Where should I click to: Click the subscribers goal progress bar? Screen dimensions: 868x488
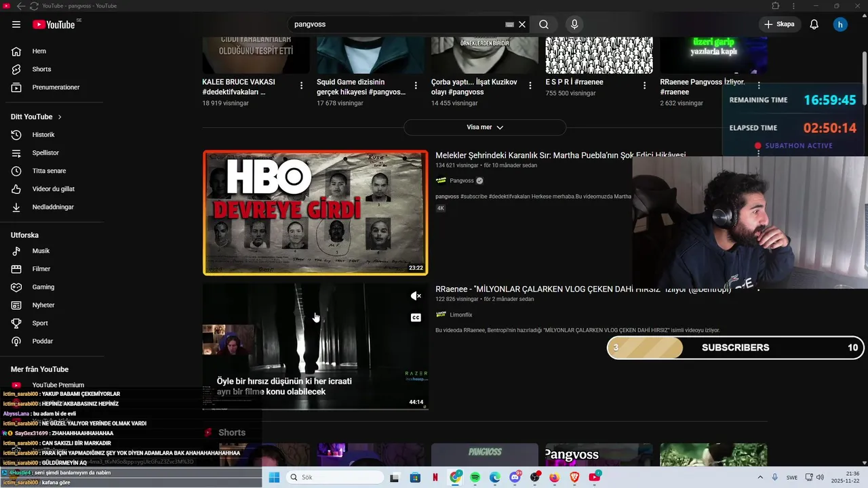tap(734, 348)
